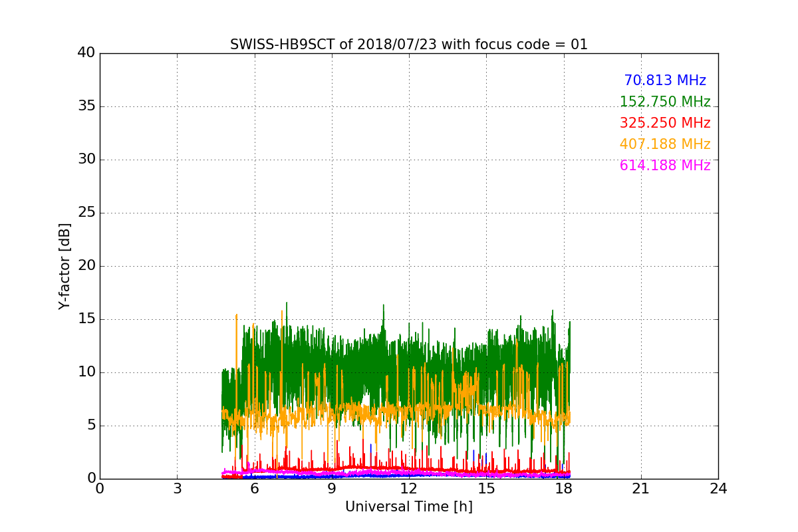
Task: Click the x-axis tick label 9
Action: [x=332, y=489]
